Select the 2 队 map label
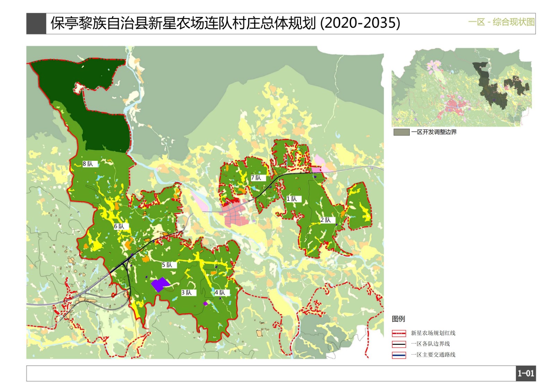The height and width of the screenshot is (392, 555). (327, 220)
